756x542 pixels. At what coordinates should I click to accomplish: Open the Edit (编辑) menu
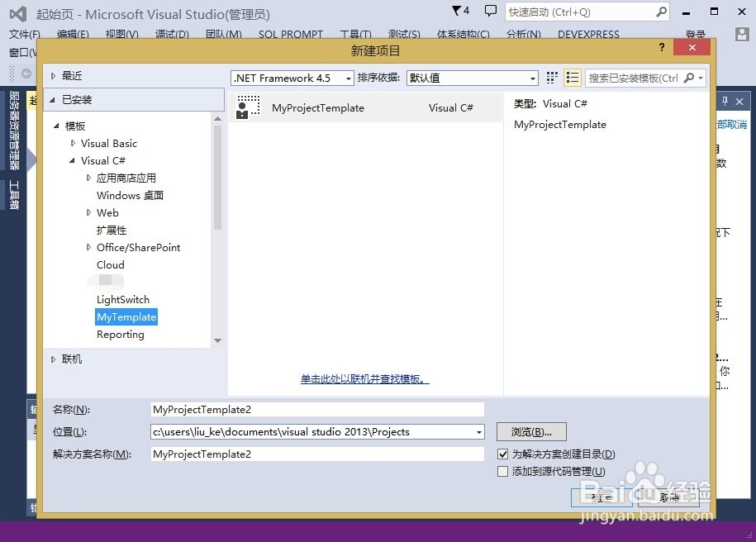click(73, 34)
